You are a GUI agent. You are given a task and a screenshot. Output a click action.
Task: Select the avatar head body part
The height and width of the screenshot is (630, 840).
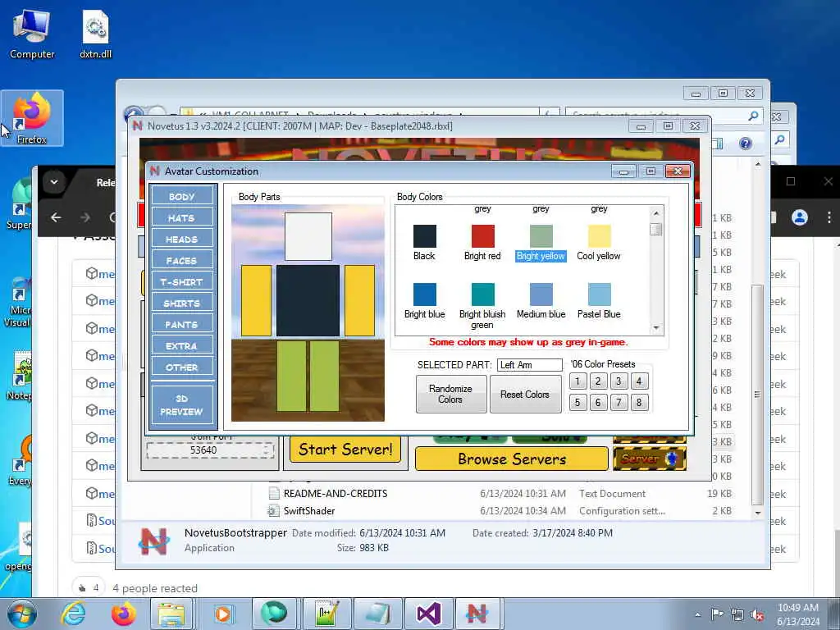[308, 236]
